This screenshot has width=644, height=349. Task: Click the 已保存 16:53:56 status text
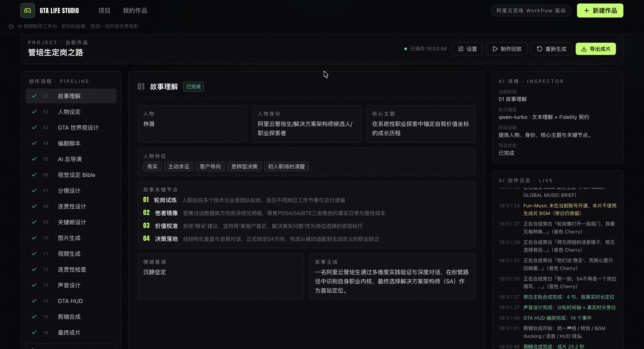coord(428,49)
